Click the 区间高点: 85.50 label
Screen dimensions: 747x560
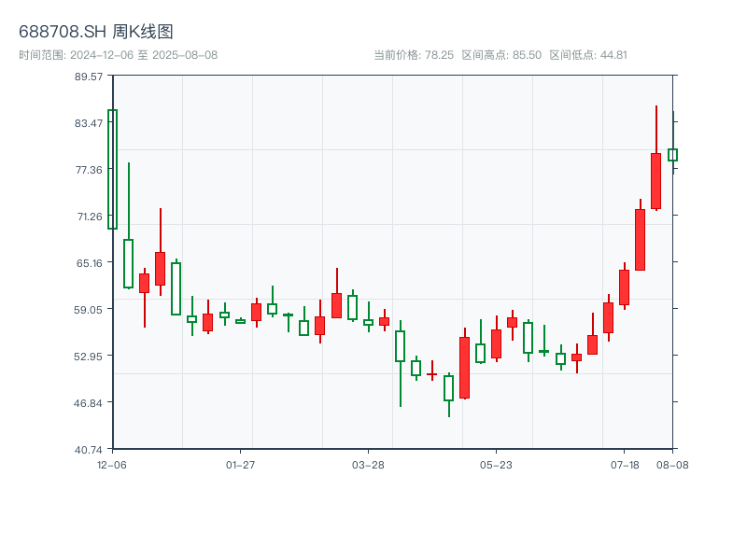point(501,55)
